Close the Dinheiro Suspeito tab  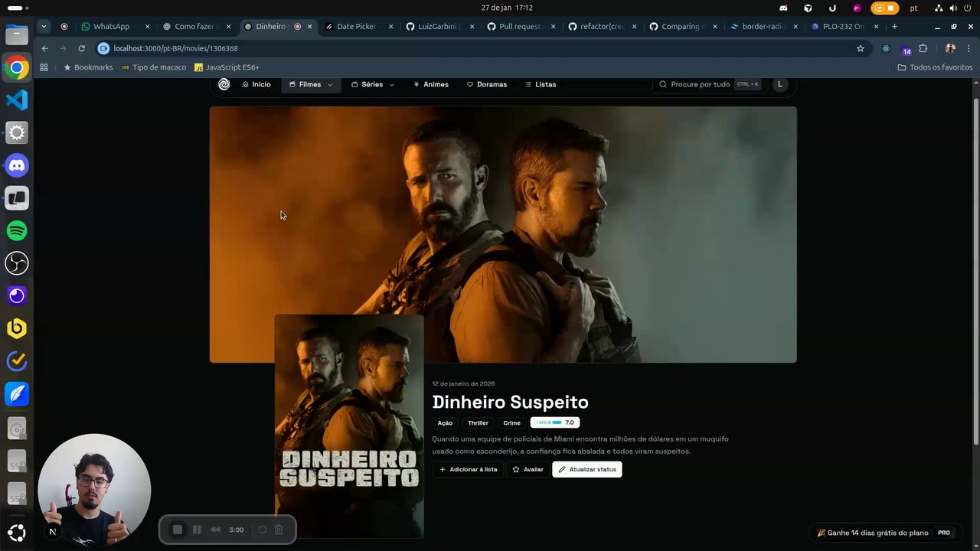(309, 26)
